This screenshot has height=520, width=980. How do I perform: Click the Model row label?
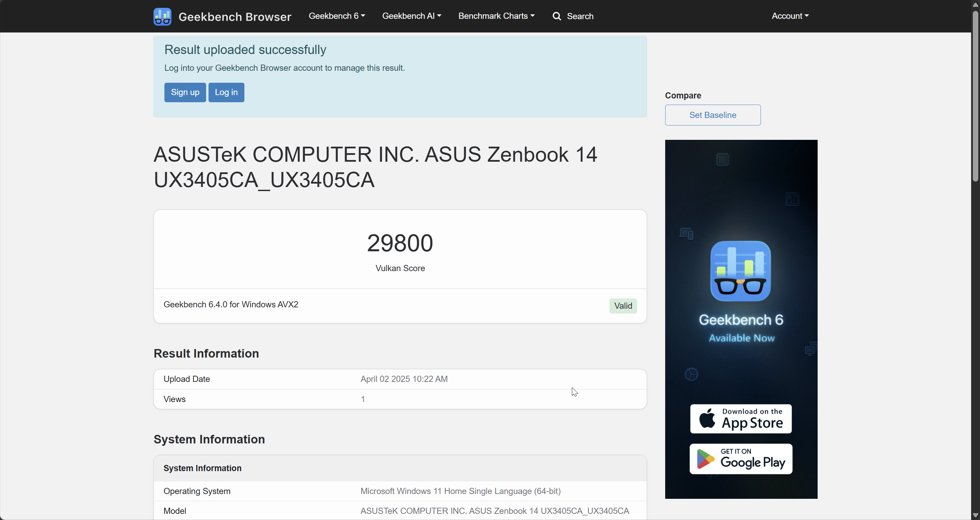[175, 511]
